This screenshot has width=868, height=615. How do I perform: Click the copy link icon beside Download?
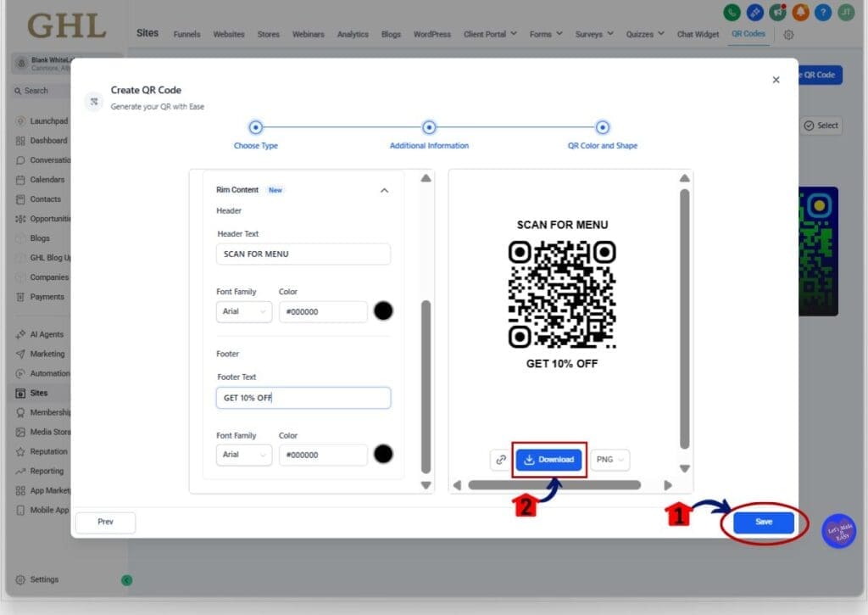coord(500,460)
